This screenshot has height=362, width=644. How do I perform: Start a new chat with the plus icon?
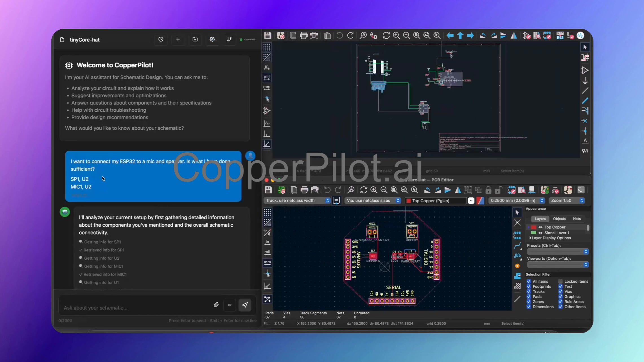tap(178, 39)
